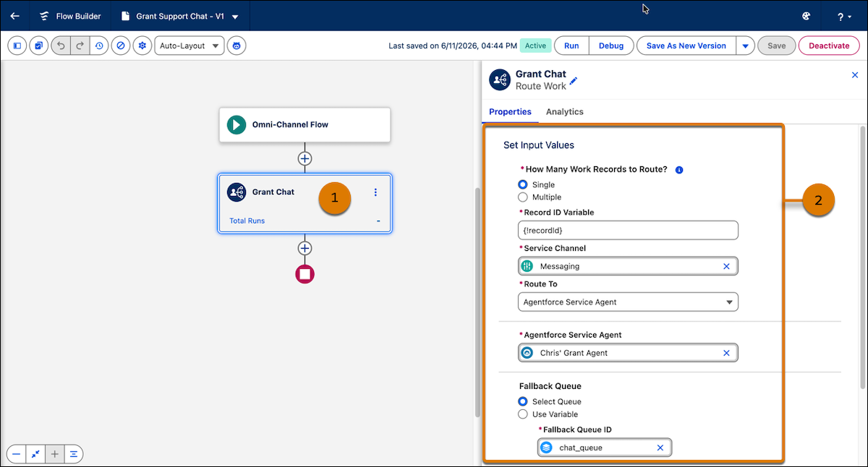This screenshot has width=868, height=467.
Task: Choose the Select Queue radio option
Action: click(523, 401)
